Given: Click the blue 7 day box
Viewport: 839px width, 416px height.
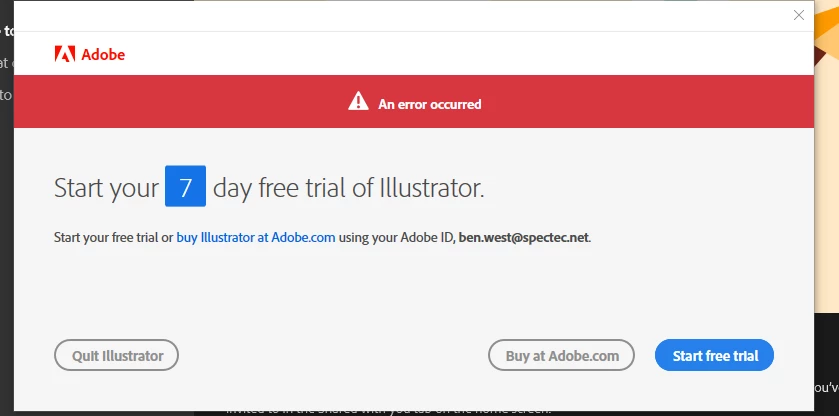Looking at the screenshot, I should [185, 186].
